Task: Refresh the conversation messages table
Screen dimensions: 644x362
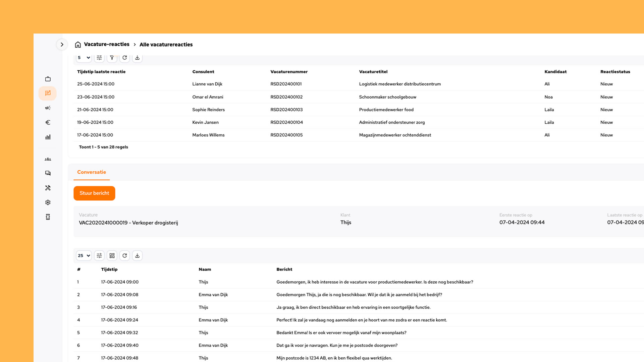Action: point(125,256)
